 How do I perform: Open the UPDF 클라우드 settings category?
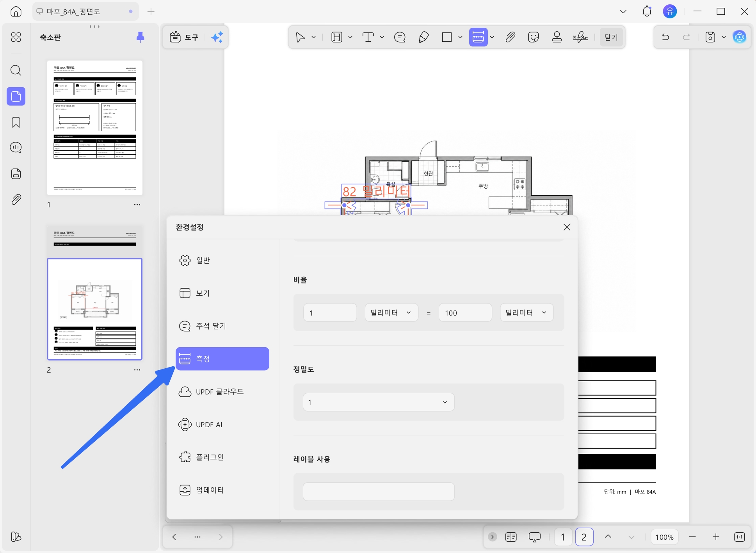(222, 392)
